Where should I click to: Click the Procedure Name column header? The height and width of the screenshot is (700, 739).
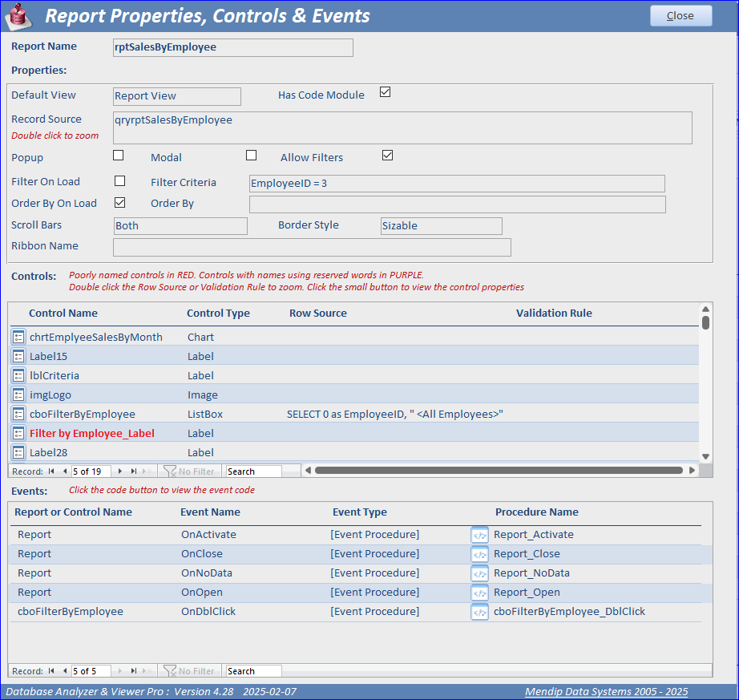pos(537,512)
